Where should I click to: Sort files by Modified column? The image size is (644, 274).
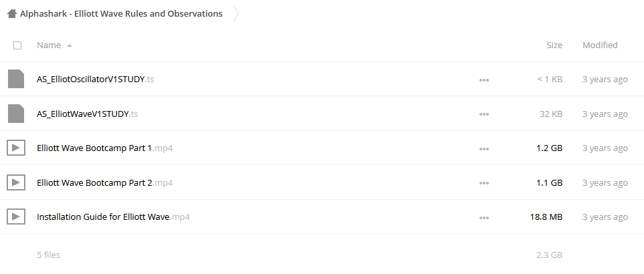click(x=600, y=45)
